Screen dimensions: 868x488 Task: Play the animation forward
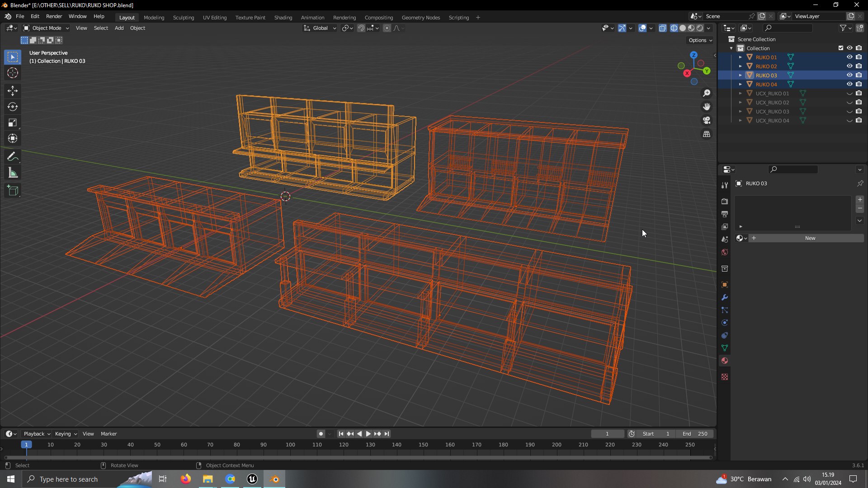(368, 434)
